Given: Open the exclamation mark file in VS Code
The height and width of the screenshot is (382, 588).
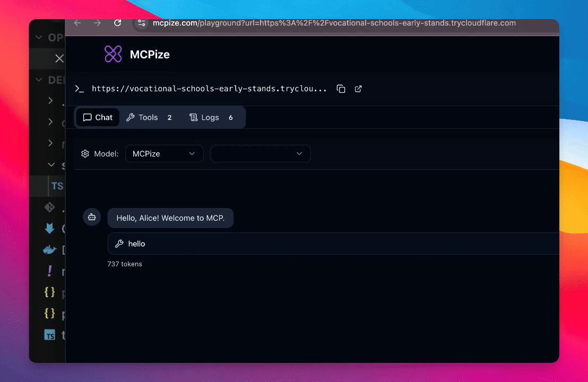Looking at the screenshot, I should click(49, 271).
